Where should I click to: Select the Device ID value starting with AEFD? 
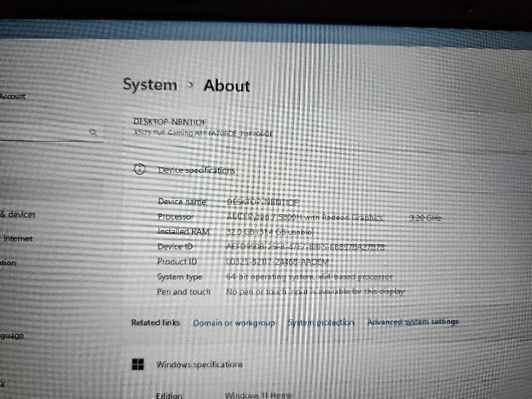(305, 247)
